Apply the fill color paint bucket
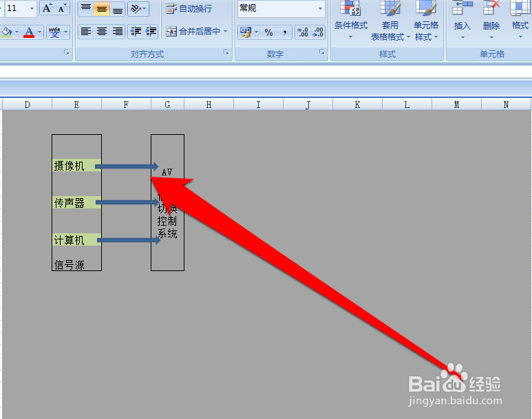The width and height of the screenshot is (532, 419). (6, 32)
